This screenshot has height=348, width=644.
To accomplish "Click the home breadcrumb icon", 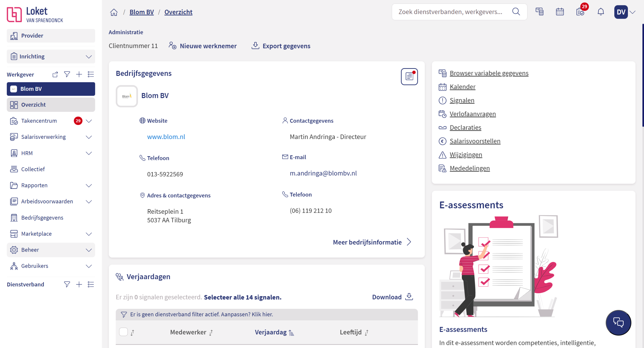I will click(114, 12).
